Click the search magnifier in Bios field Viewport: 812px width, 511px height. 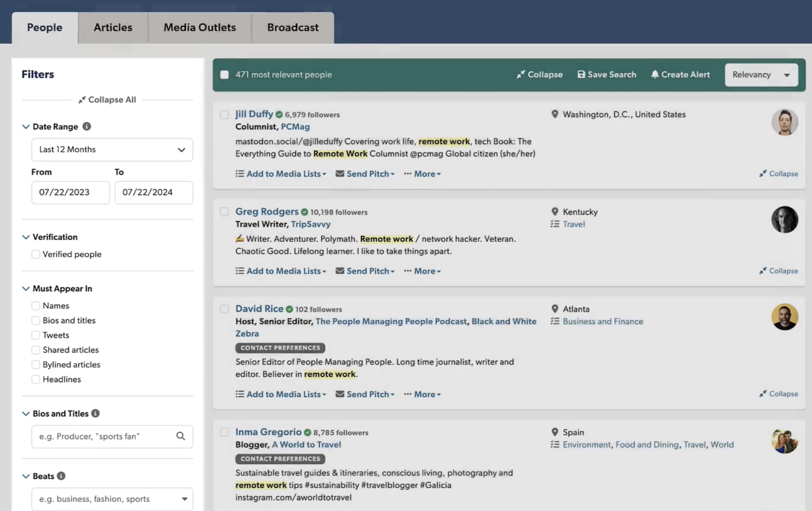tap(181, 436)
